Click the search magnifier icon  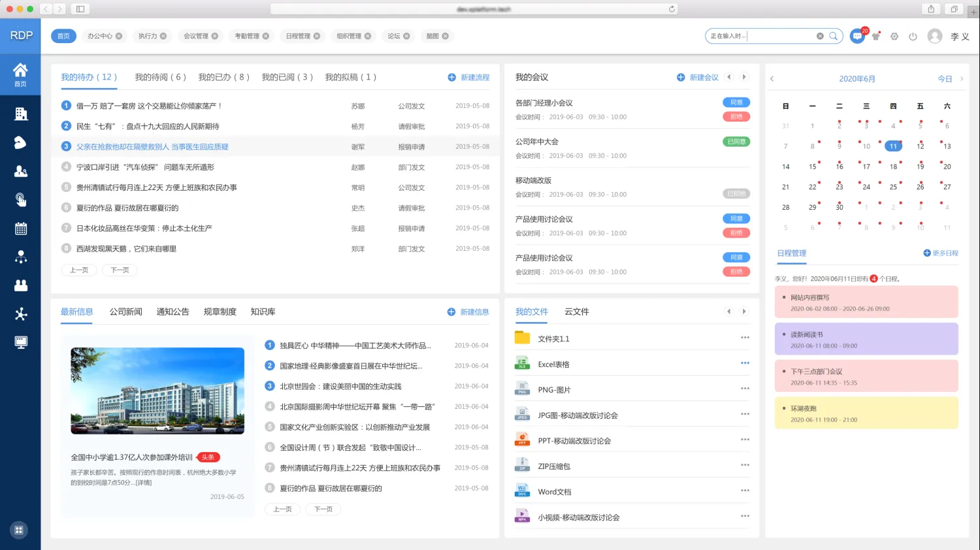[834, 36]
